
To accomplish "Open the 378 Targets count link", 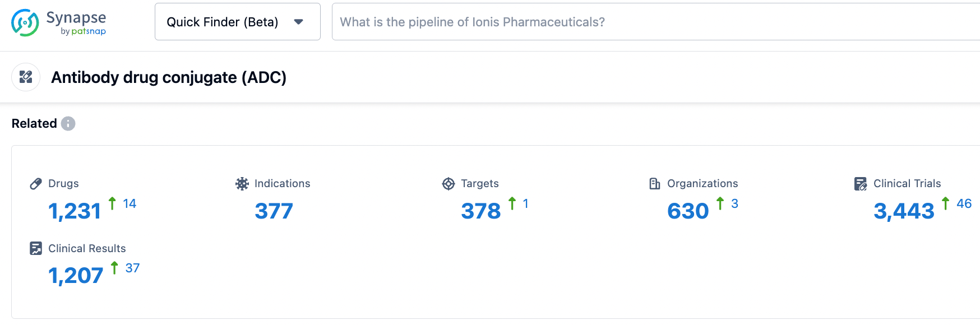I will point(480,211).
